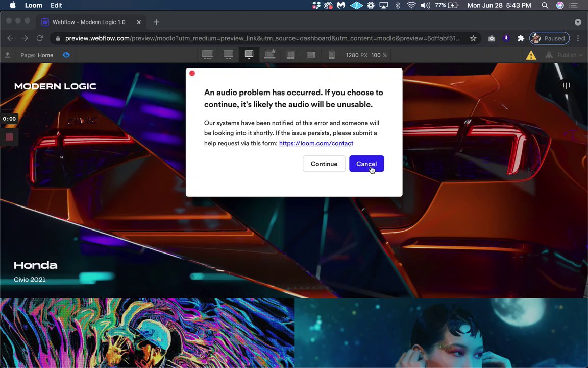Image resolution: width=588 pixels, height=368 pixels.
Task: Open Chrome's tab search down arrow
Action: point(578,22)
